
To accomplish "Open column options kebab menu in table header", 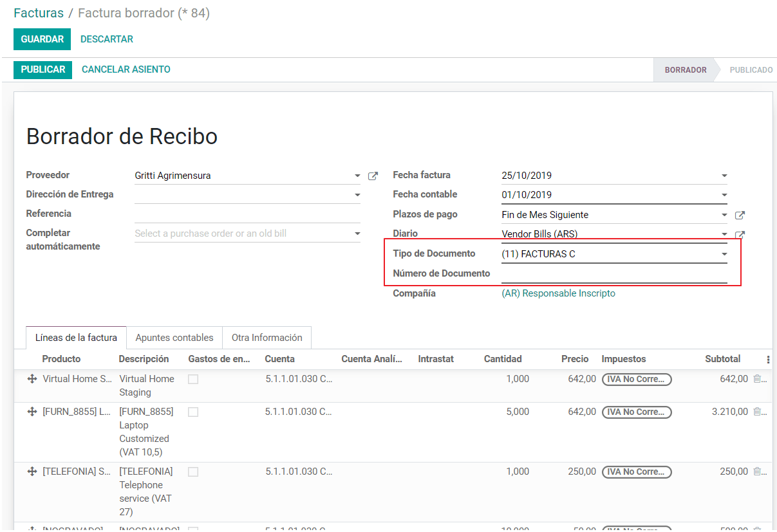I will coord(767,360).
